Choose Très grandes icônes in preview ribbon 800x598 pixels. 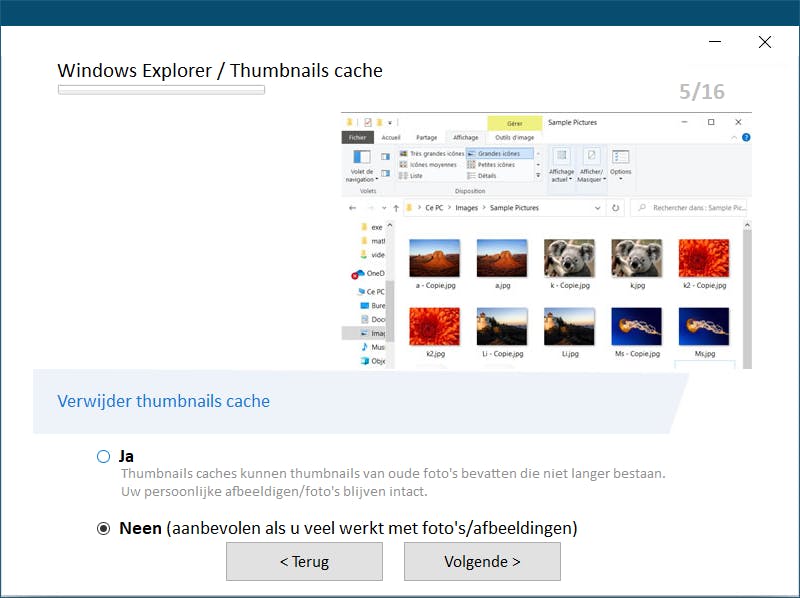(x=432, y=154)
